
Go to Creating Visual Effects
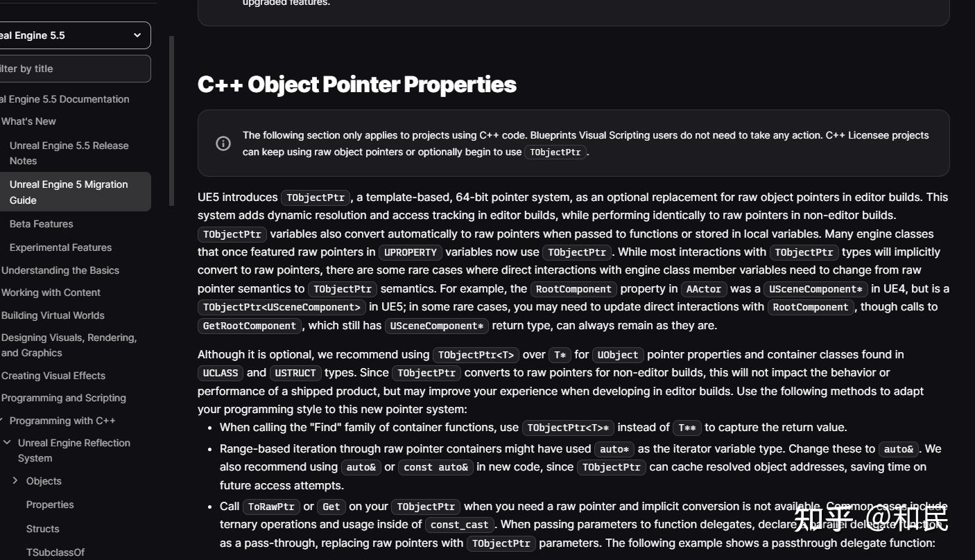point(53,376)
